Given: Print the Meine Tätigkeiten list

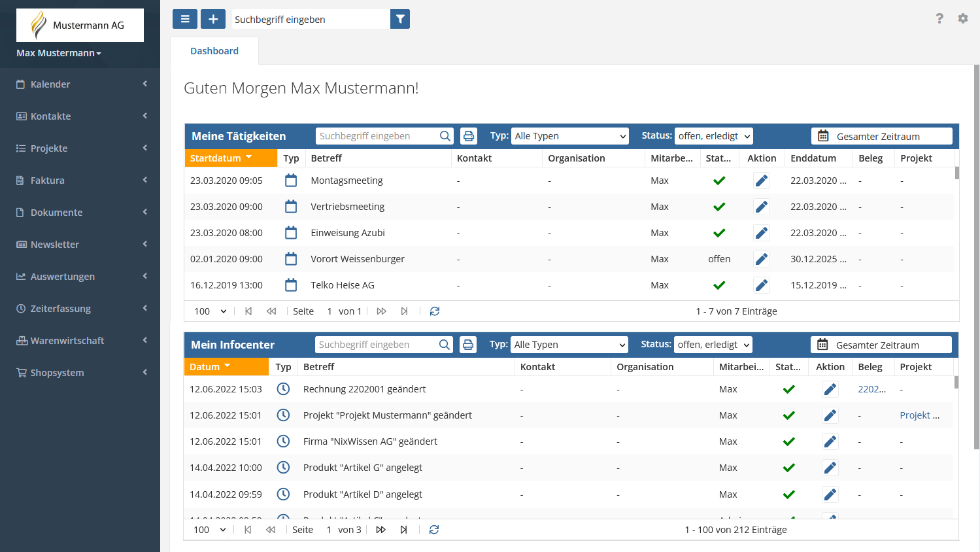Looking at the screenshot, I should pos(469,136).
